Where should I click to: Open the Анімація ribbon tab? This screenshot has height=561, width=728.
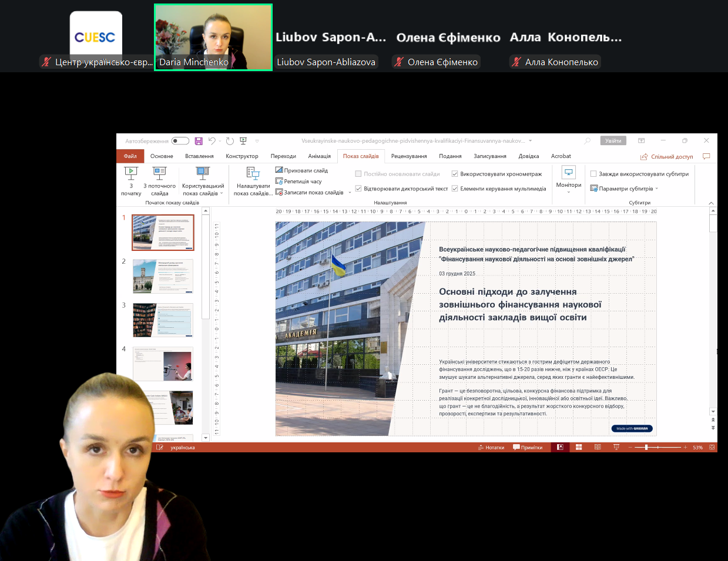[x=319, y=156]
